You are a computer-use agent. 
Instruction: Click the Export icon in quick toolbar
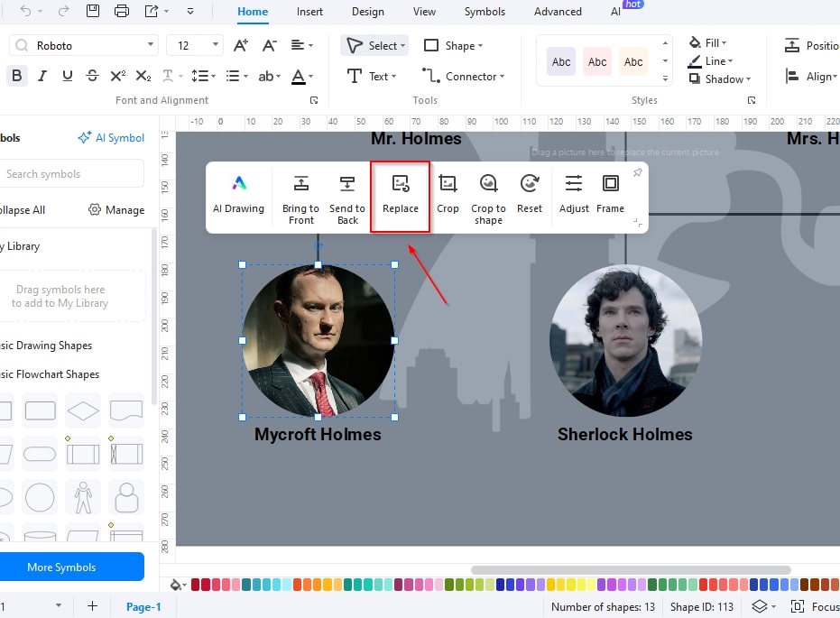152,11
